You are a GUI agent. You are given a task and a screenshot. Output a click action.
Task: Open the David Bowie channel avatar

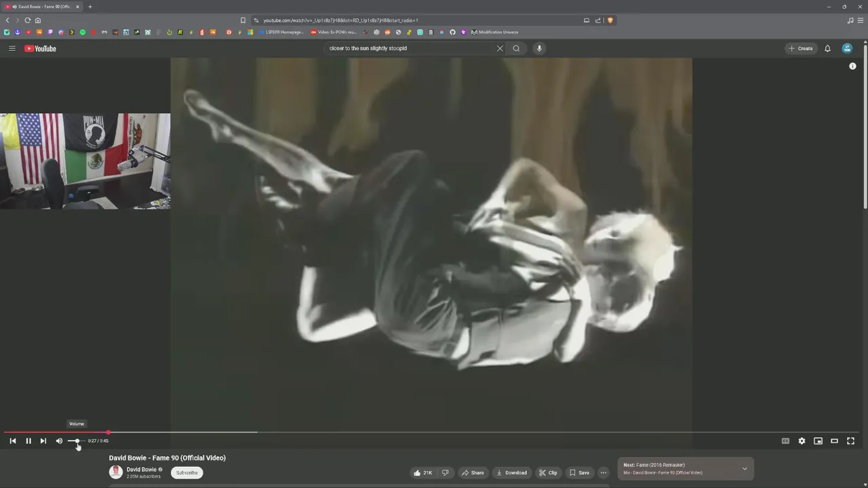116,472
